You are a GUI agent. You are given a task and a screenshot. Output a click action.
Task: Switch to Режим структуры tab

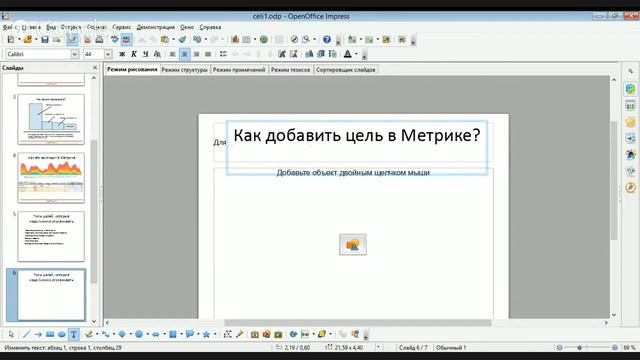tap(184, 70)
